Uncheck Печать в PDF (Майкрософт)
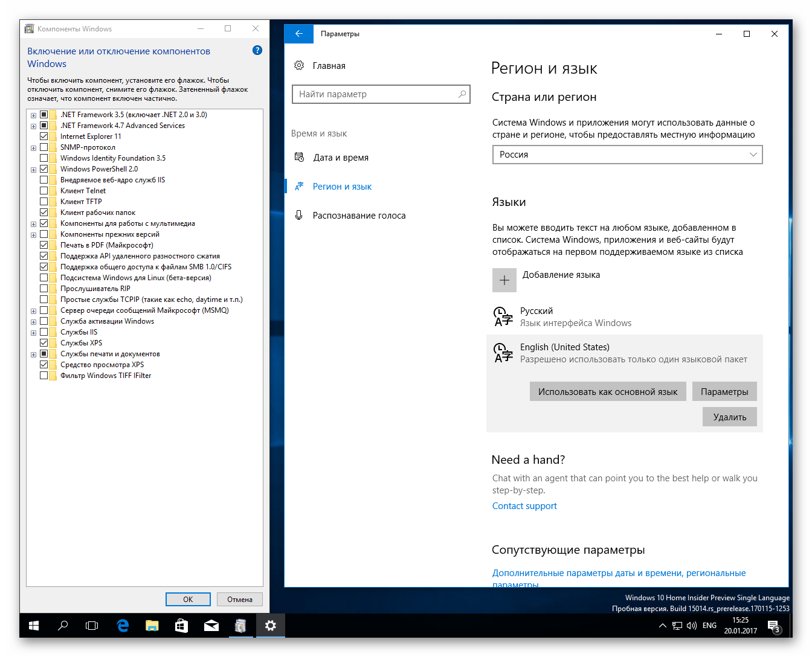 coord(43,245)
